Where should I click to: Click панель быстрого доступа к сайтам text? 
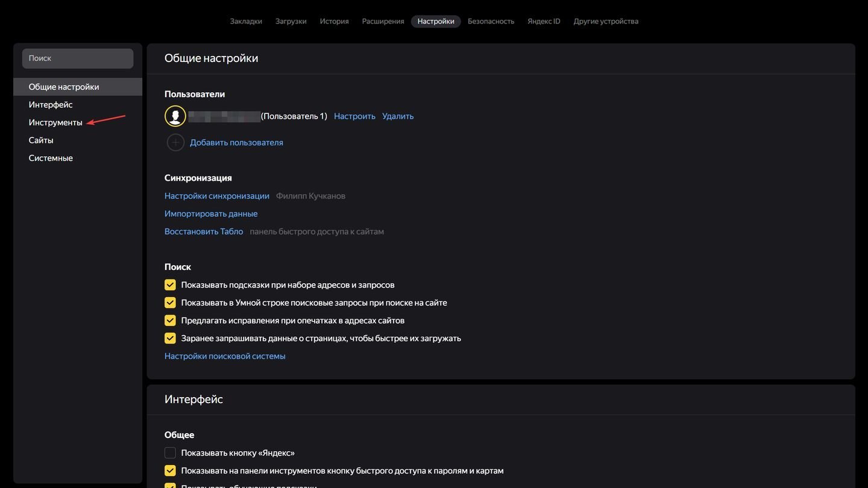(x=317, y=231)
